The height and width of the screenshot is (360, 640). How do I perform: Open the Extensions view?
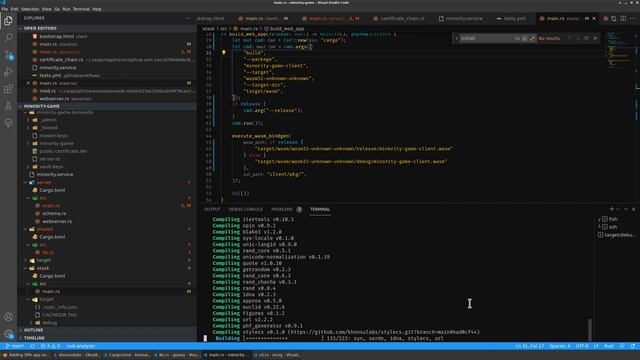(x=9, y=89)
